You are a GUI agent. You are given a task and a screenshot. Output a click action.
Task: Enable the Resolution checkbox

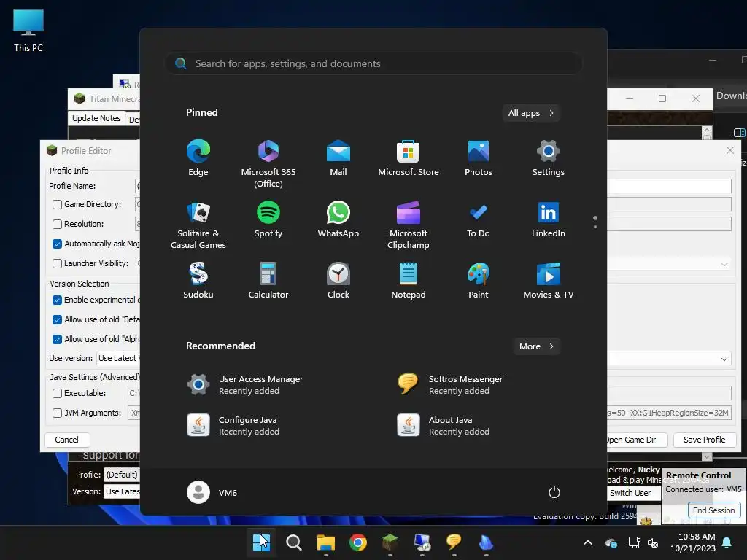click(x=57, y=225)
